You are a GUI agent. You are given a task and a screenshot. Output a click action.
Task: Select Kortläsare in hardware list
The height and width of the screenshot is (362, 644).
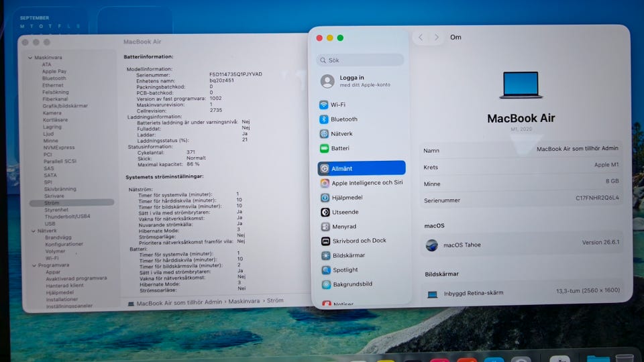click(56, 120)
